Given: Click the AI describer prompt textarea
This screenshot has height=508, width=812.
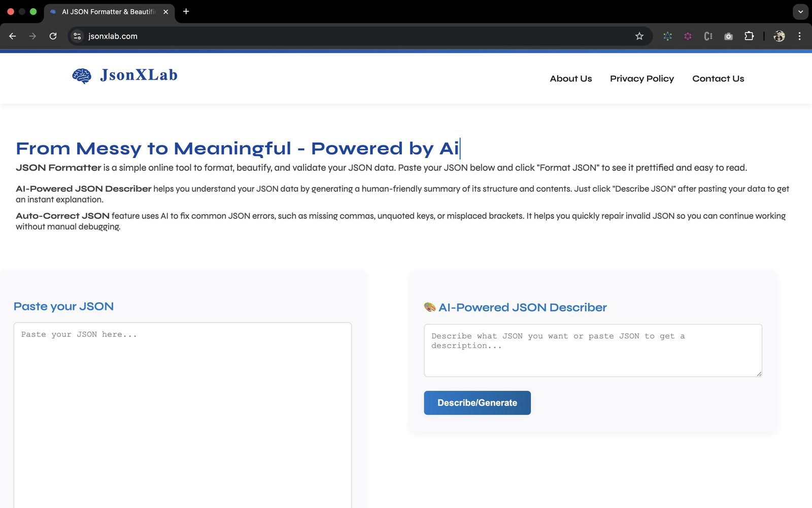Looking at the screenshot, I should tap(593, 351).
